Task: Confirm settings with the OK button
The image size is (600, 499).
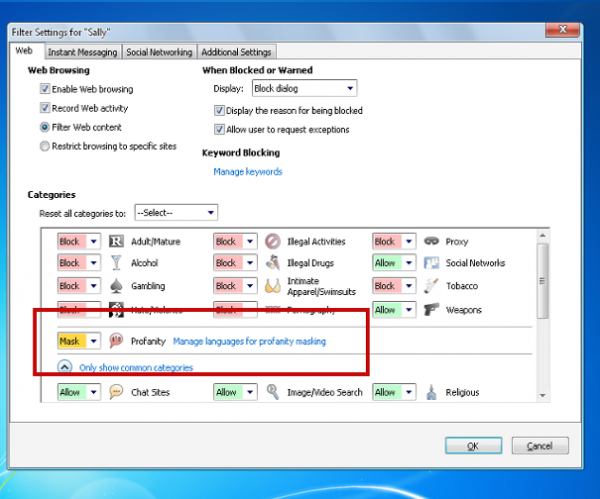Action: pos(473,446)
